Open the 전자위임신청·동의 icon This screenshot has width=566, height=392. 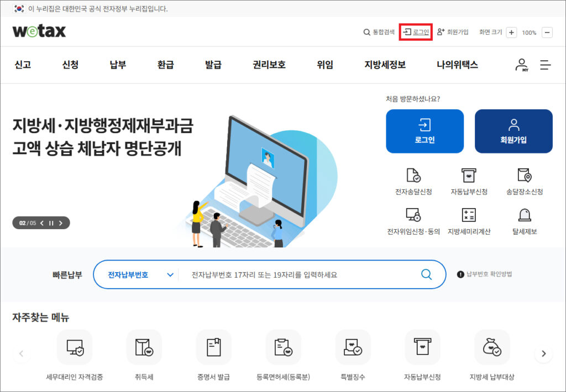tap(413, 215)
